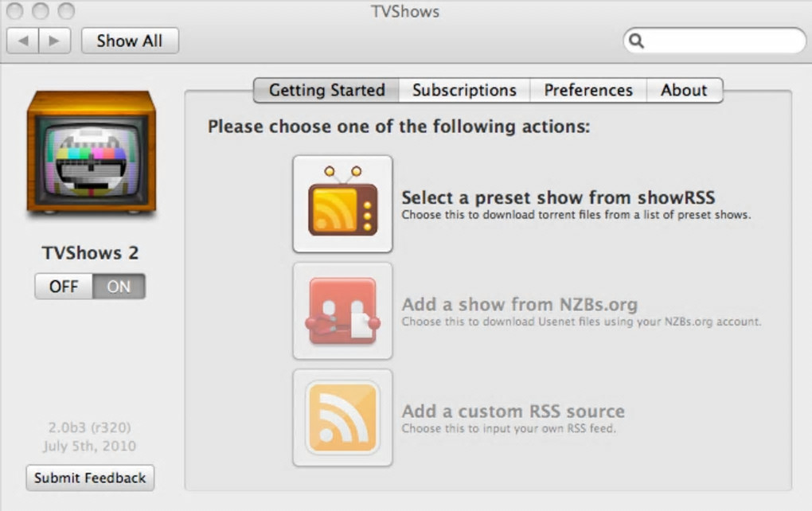Choose Add a show from NZBs.org text

(x=519, y=305)
